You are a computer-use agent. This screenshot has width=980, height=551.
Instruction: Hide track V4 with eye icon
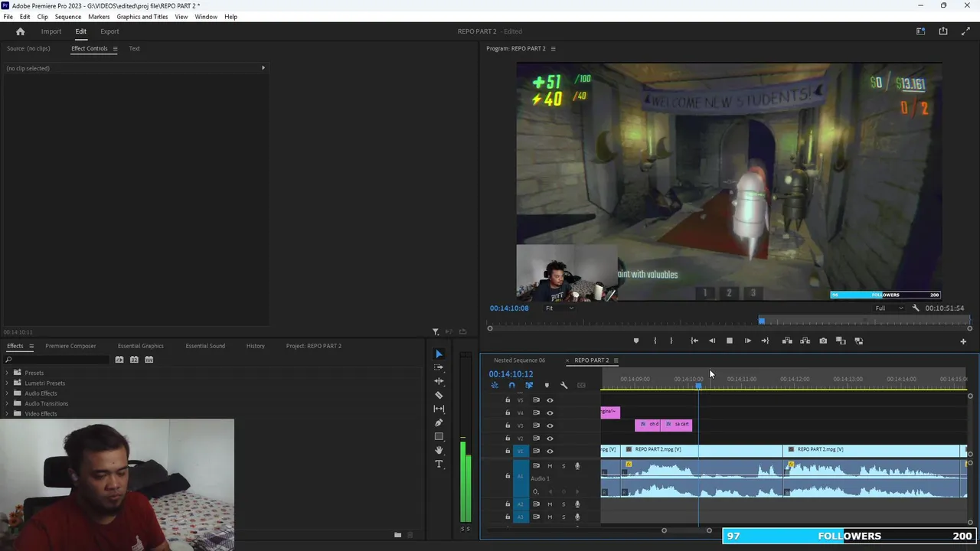(550, 412)
